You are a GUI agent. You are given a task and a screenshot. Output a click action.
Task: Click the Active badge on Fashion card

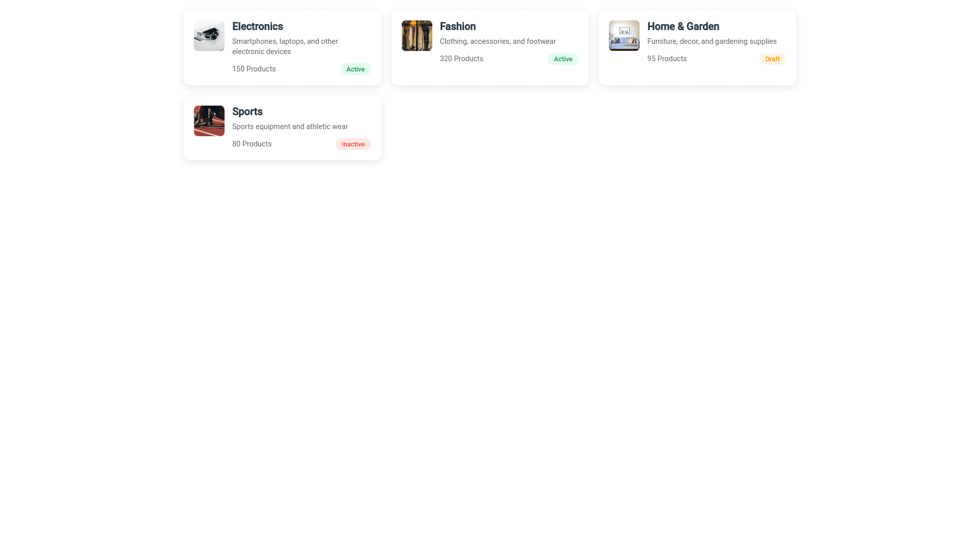[562, 59]
